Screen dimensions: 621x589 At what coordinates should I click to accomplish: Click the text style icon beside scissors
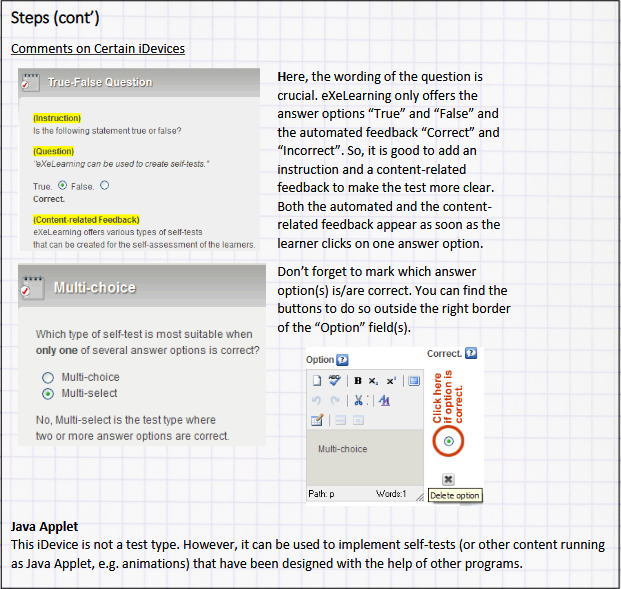(384, 400)
